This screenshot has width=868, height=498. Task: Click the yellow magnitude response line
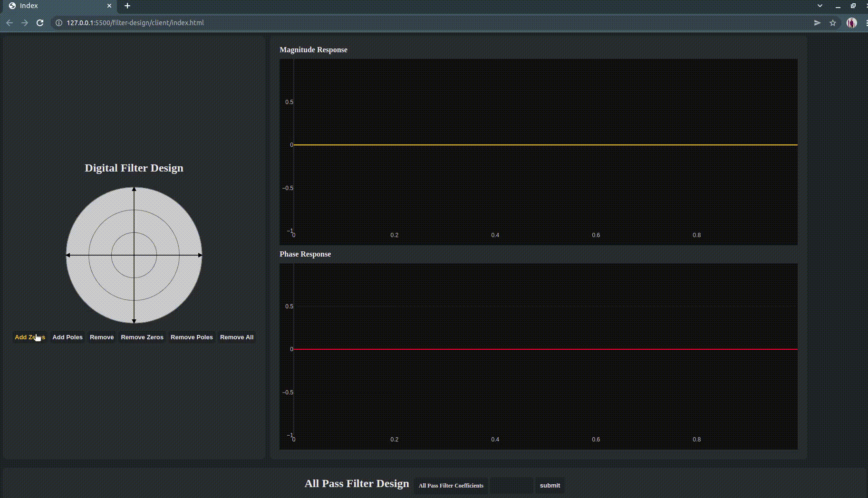click(546, 144)
